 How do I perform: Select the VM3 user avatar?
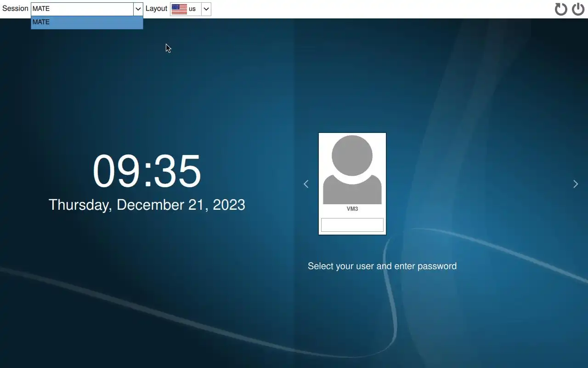[x=352, y=169]
